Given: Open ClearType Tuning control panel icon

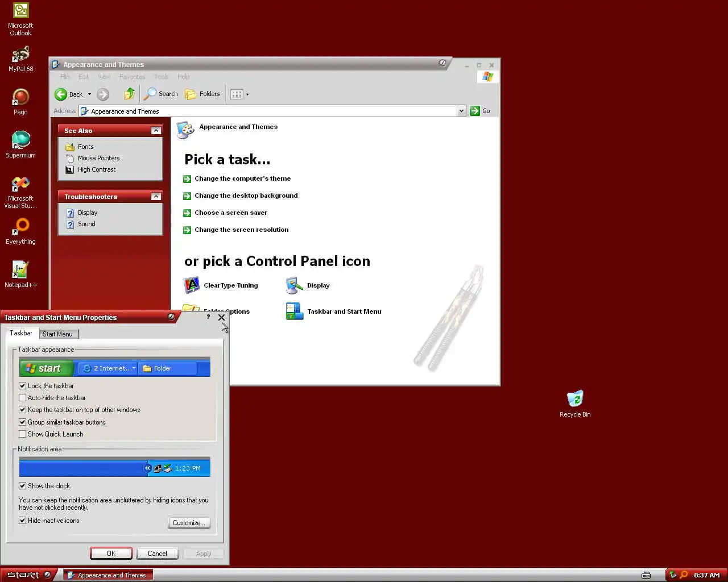Looking at the screenshot, I should click(221, 285).
